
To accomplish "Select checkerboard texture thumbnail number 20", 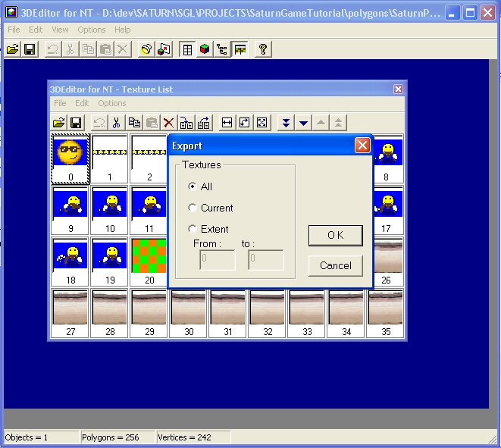I will 149,262.
